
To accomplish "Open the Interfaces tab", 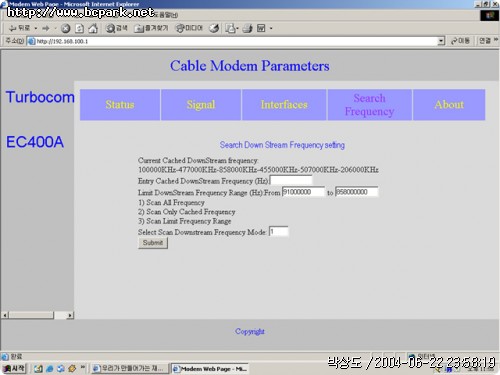I will pos(284,105).
